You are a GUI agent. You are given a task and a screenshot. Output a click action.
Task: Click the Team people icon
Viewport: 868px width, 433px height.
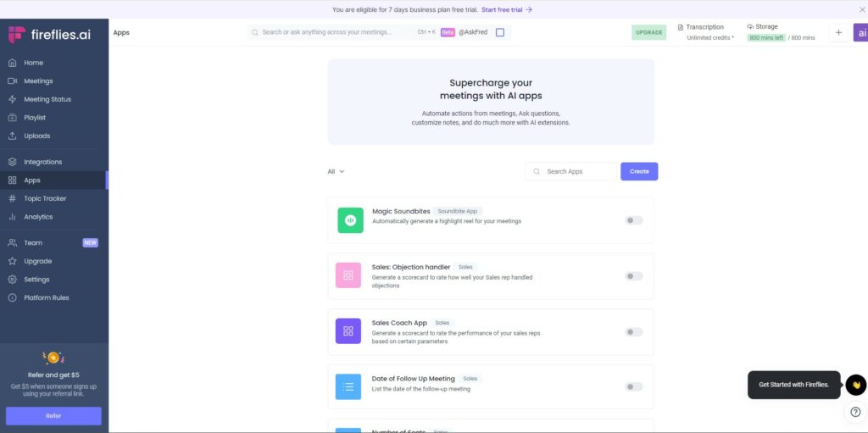(x=12, y=242)
